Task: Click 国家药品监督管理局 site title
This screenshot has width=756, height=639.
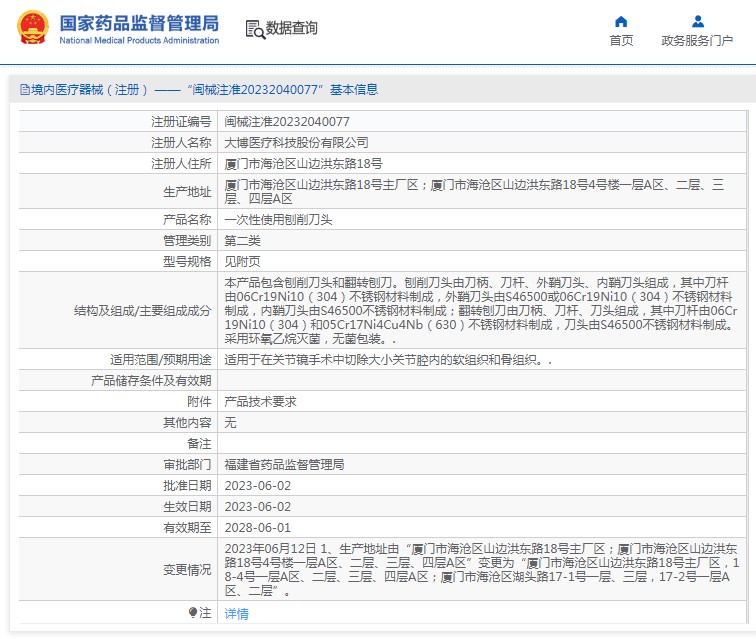Action: pos(139,23)
